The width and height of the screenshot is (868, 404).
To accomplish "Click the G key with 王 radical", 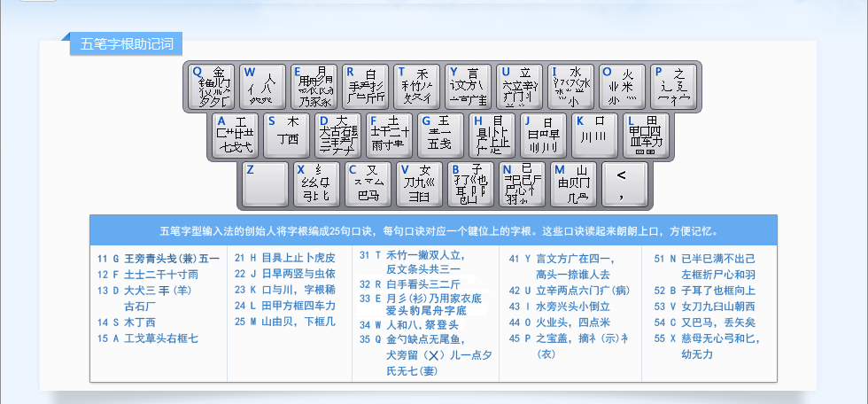I will [441, 136].
